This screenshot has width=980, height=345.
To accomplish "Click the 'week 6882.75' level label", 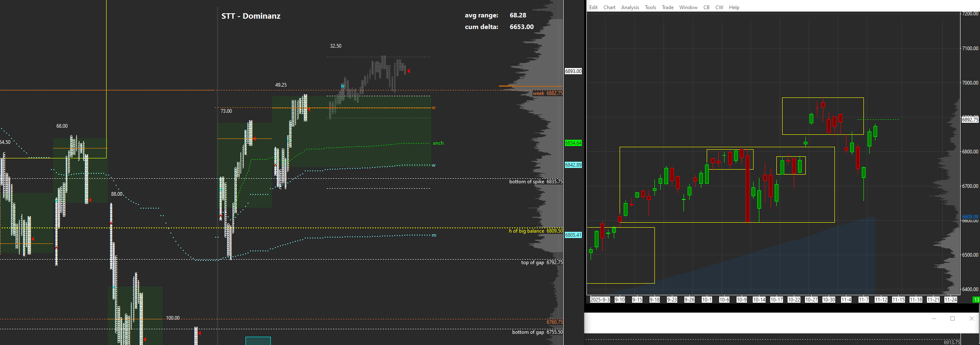I will [548, 93].
